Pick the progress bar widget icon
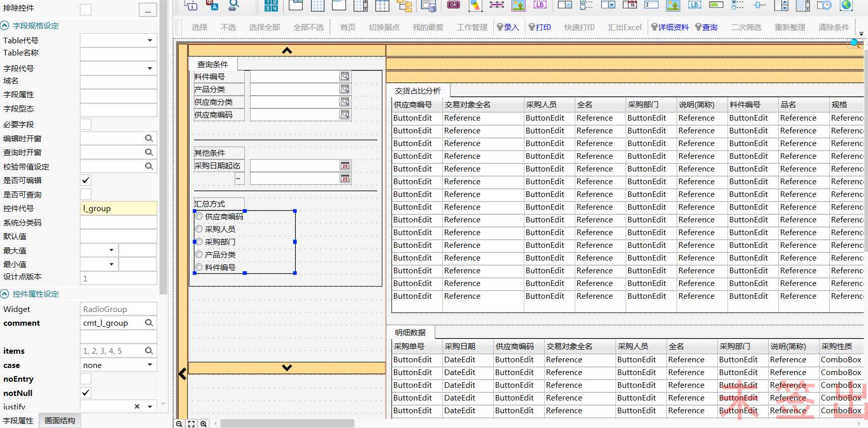 coord(716,5)
